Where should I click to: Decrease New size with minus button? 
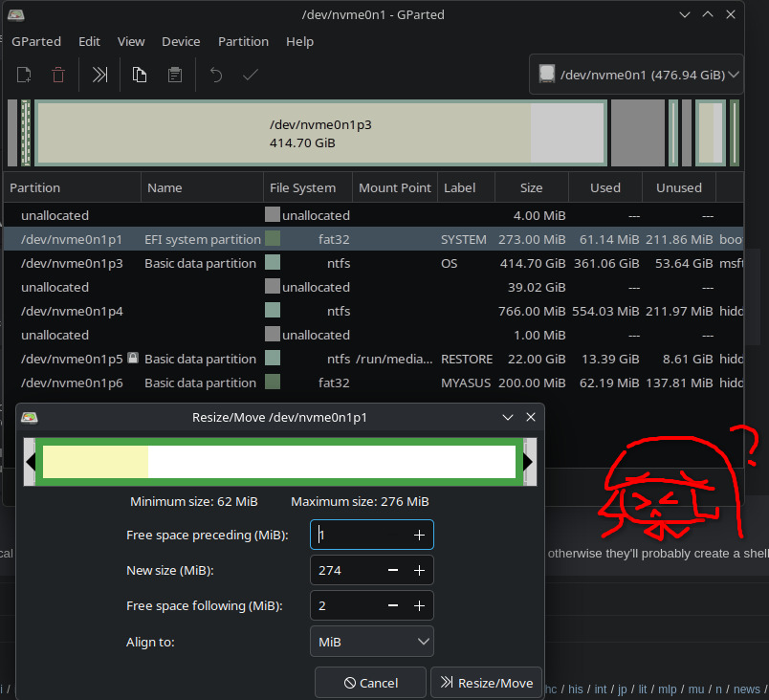(x=393, y=570)
